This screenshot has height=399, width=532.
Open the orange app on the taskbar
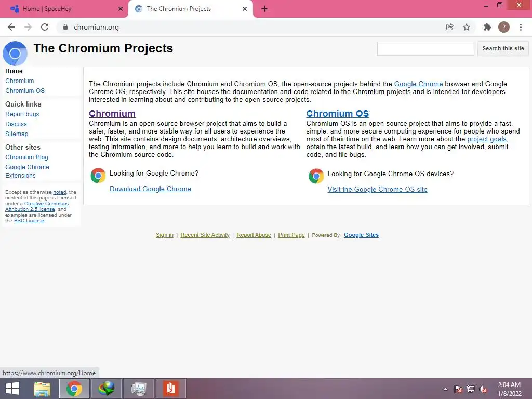pos(170,389)
